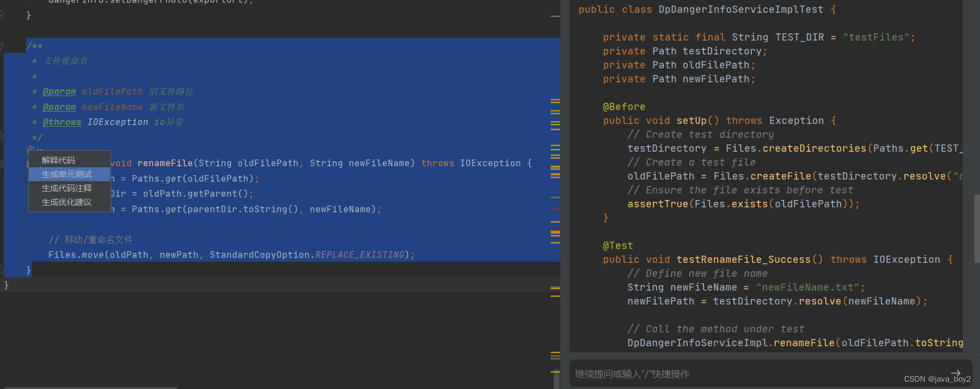Jump to the red error stripe mark
Screen dimensions: 980x389
pos(555,209)
